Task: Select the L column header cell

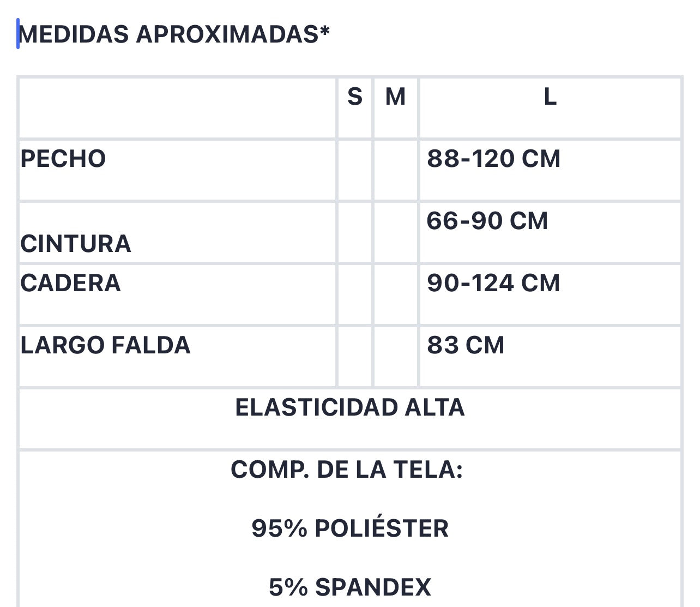Action: (x=550, y=108)
